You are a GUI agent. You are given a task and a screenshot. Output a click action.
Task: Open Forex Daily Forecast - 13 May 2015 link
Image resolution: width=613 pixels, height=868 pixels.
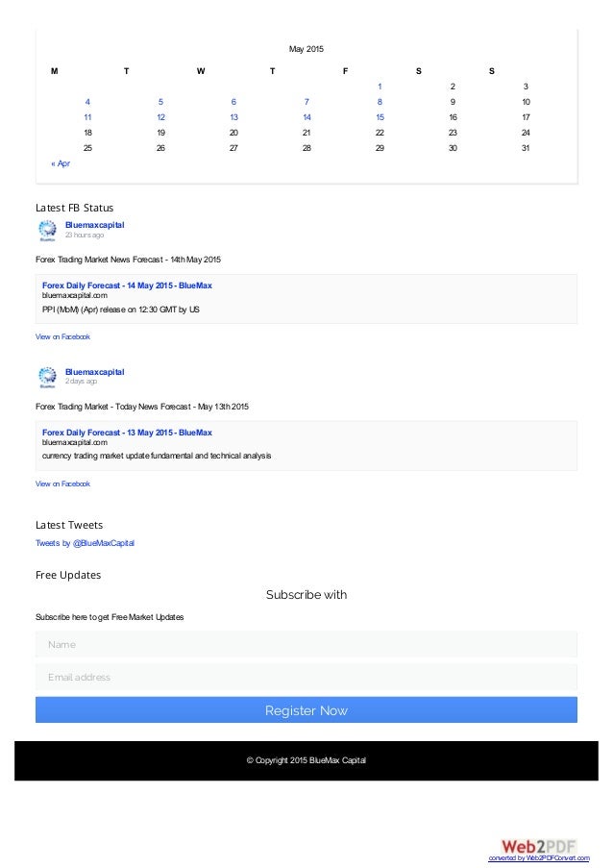(x=127, y=433)
